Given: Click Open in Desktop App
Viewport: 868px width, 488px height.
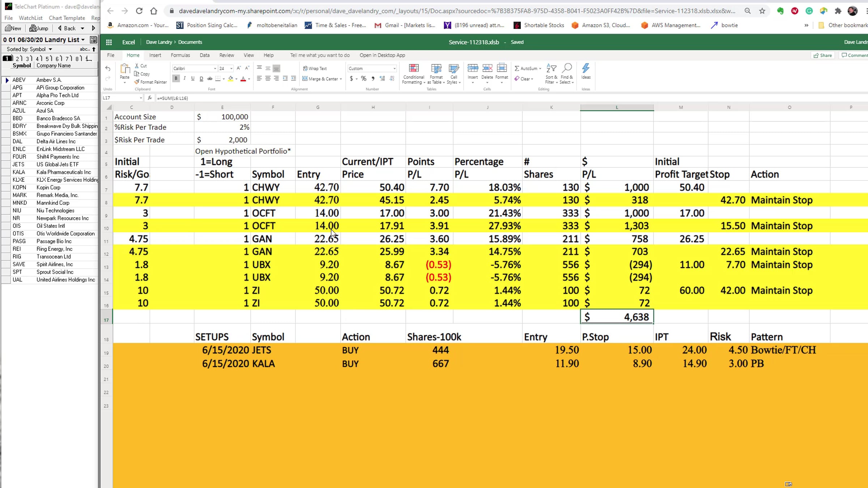Looking at the screenshot, I should click(382, 55).
